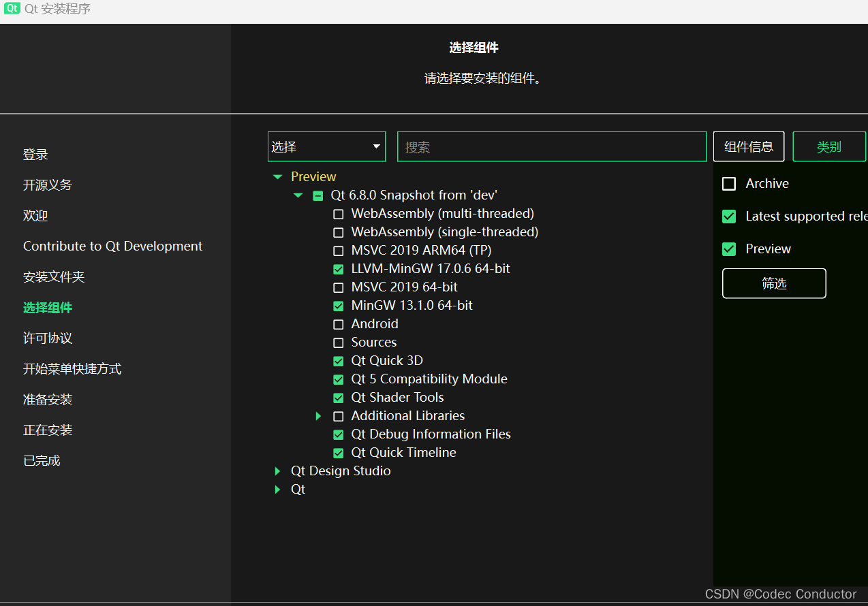Click the Qt logo in title bar
The width and height of the screenshot is (868, 606).
pyautogui.click(x=12, y=9)
